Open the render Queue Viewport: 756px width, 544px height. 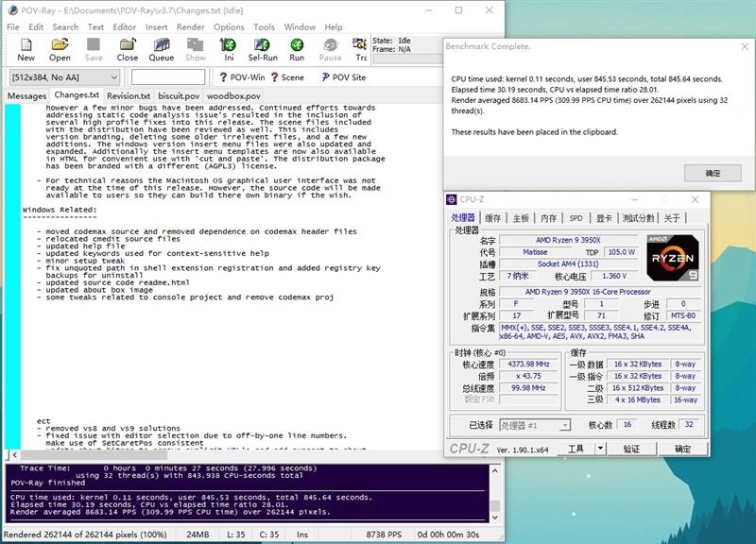click(162, 49)
